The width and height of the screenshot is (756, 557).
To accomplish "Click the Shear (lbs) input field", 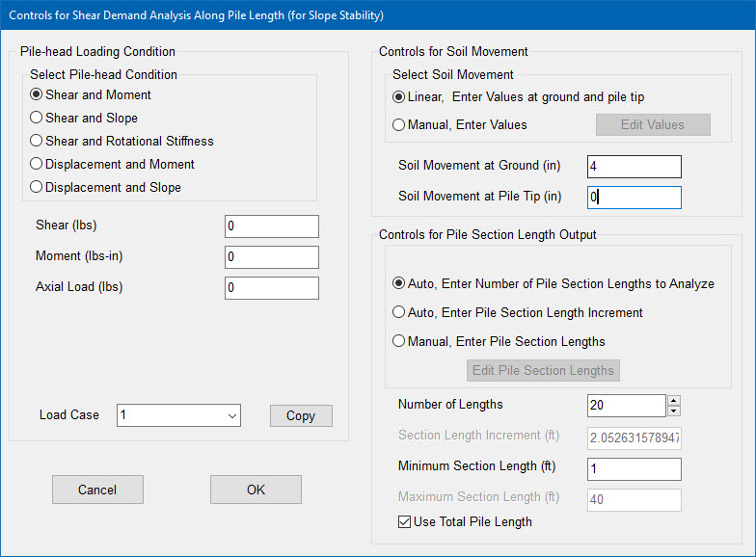I will coord(272,225).
